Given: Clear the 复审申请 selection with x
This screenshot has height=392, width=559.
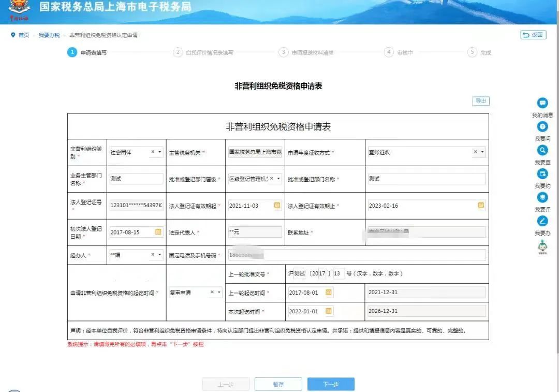Looking at the screenshot, I should (x=212, y=292).
